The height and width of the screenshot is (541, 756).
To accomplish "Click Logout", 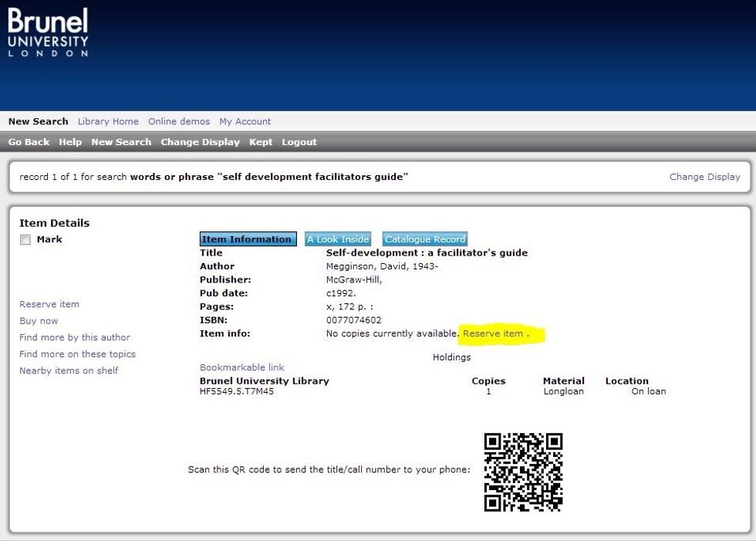I will pyautogui.click(x=299, y=142).
